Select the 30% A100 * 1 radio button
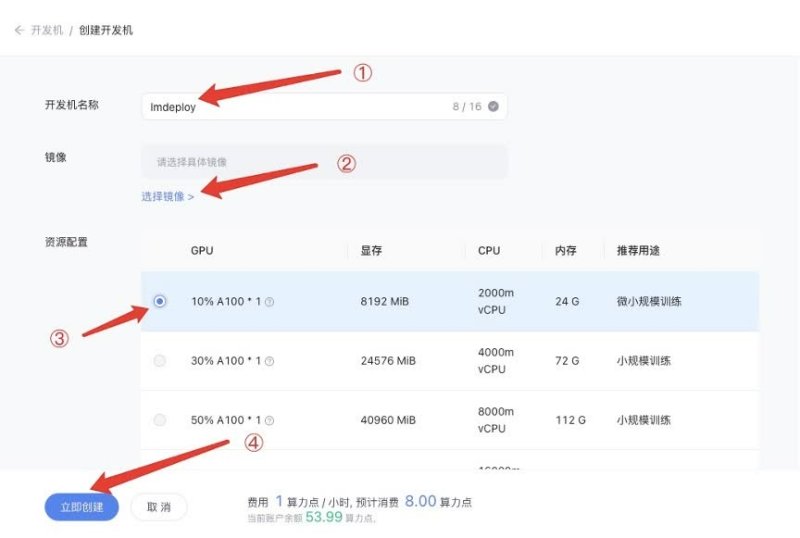This screenshot has width=800, height=538. (x=160, y=361)
